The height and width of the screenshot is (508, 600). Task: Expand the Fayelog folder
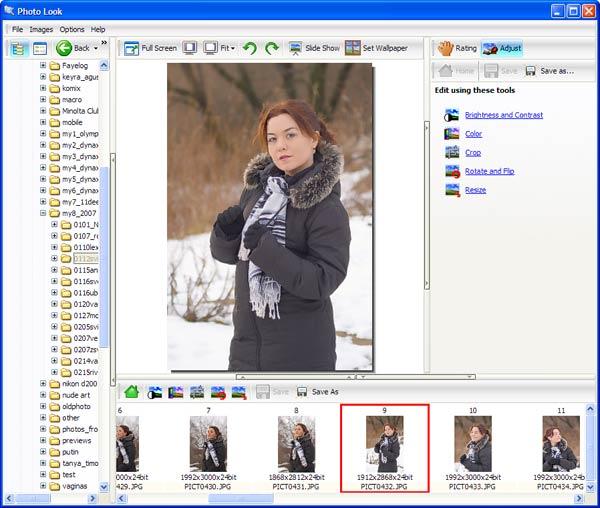tap(43, 65)
